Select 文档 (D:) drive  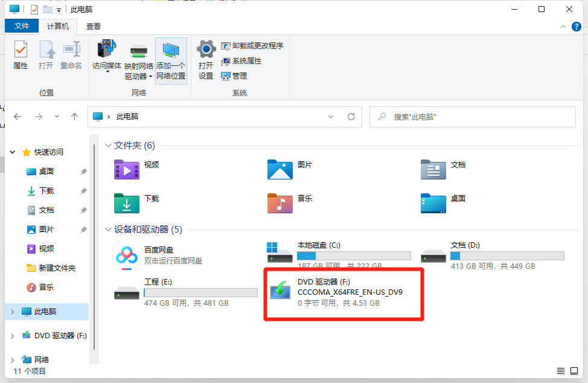pyautogui.click(x=493, y=256)
